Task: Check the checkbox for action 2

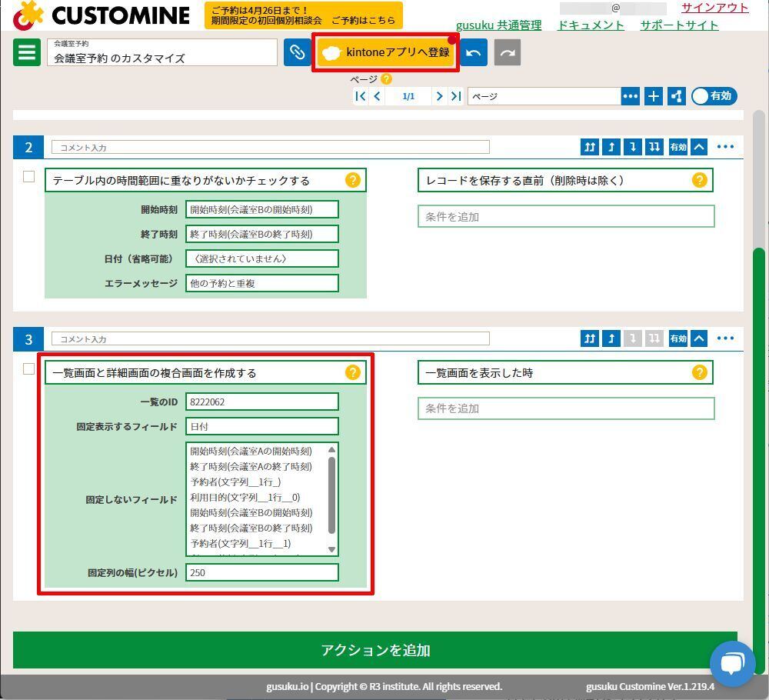Action: click(29, 177)
